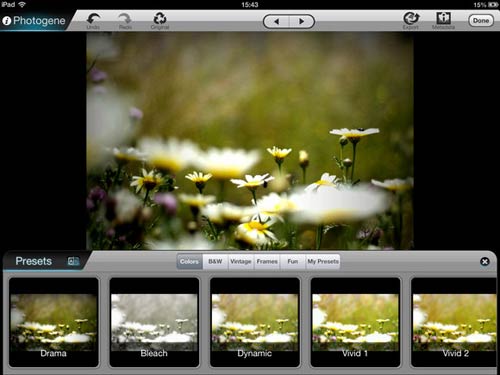Tap the battery indicator in the status bar
Screen dimensions: 500x375
pyautogui.click(x=493, y=5)
